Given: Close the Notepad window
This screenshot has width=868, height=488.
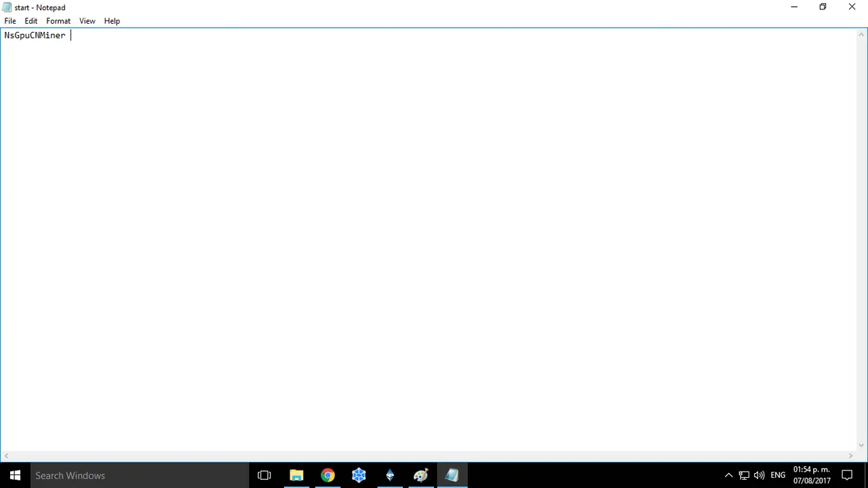Looking at the screenshot, I should [852, 7].
